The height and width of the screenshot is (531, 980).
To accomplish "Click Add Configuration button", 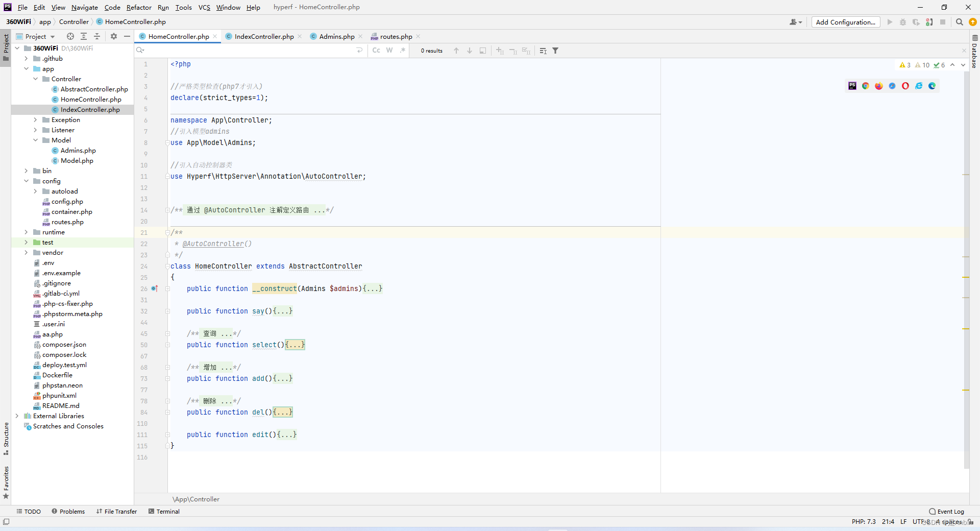I will click(845, 22).
